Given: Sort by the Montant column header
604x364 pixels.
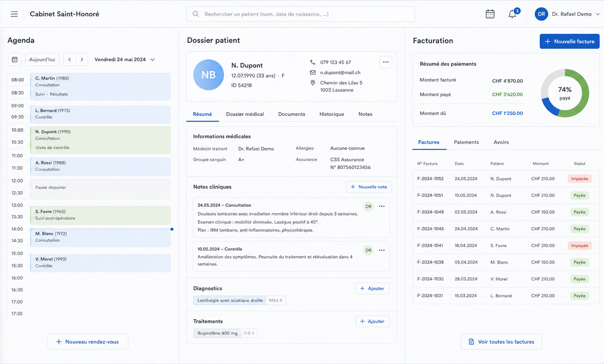Looking at the screenshot, I should pos(541,164).
